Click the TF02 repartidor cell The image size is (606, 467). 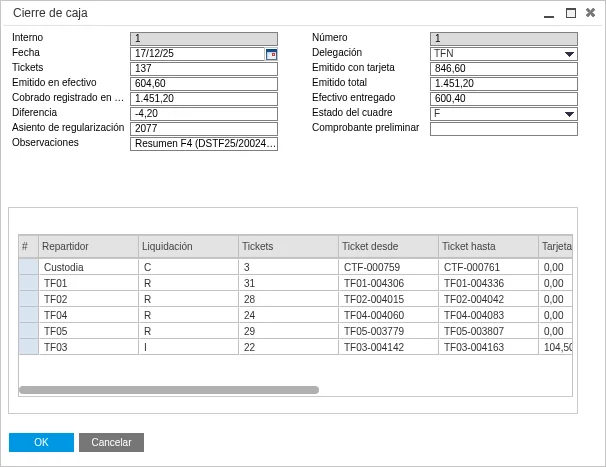click(89, 299)
